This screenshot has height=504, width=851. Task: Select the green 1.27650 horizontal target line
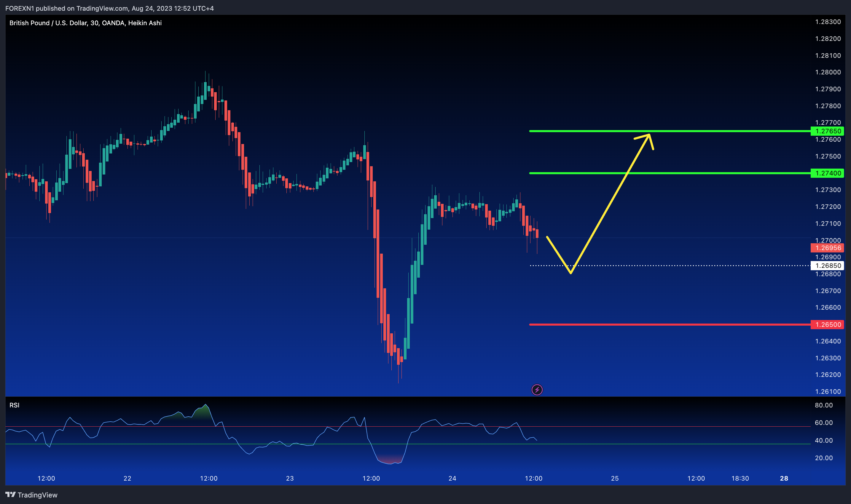pos(670,131)
